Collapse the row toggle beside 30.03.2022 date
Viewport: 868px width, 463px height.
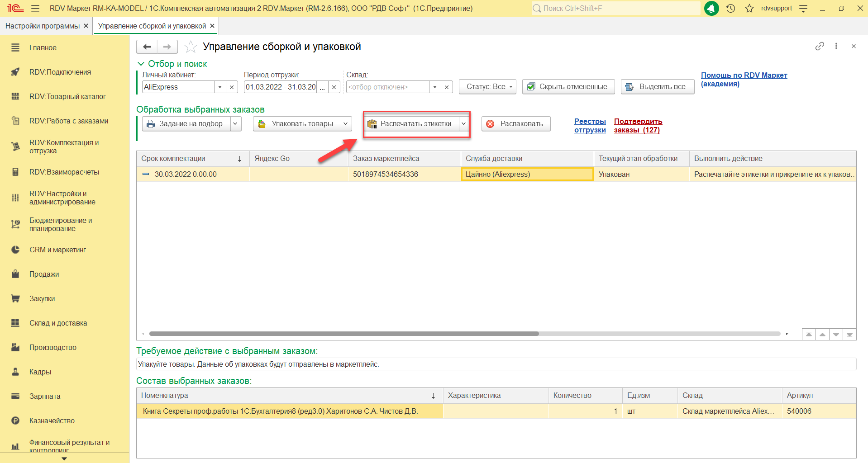click(146, 174)
